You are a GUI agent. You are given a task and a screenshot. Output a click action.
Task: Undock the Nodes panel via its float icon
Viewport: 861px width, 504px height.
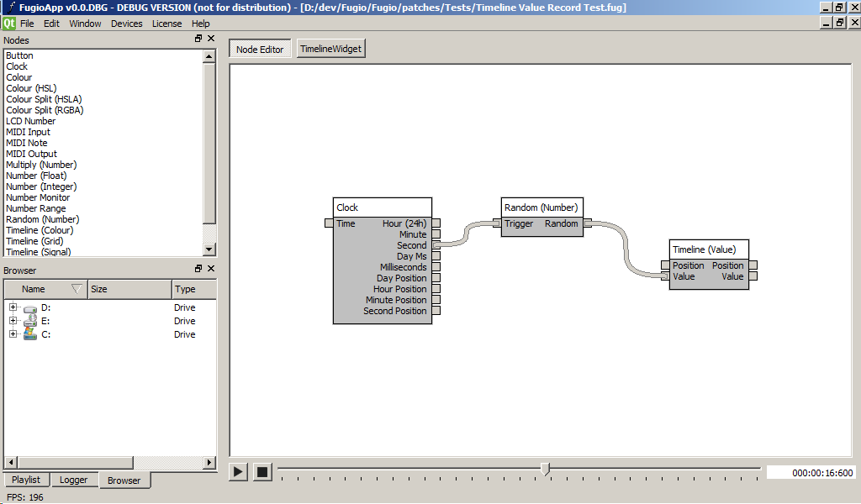click(199, 39)
